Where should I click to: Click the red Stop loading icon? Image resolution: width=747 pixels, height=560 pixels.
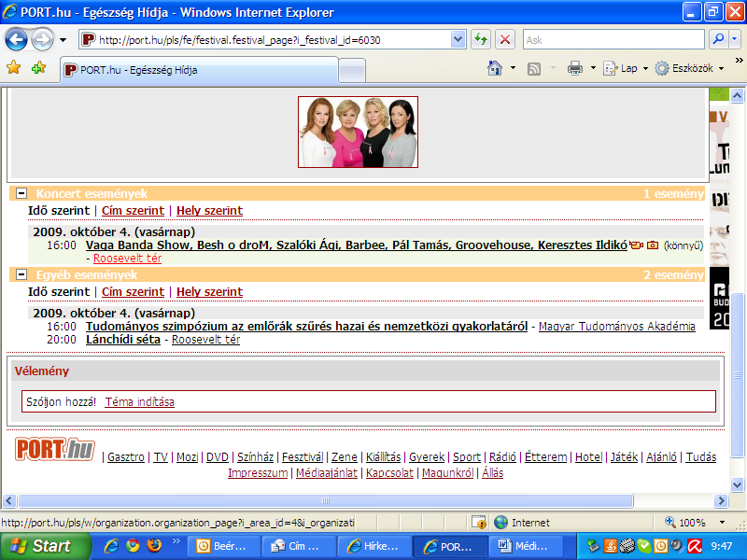(505, 39)
